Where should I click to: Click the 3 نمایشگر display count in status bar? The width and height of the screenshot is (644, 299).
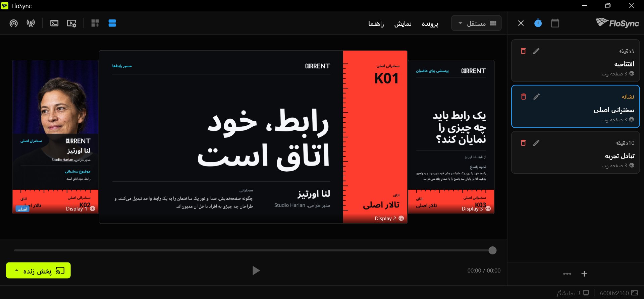[573, 293]
